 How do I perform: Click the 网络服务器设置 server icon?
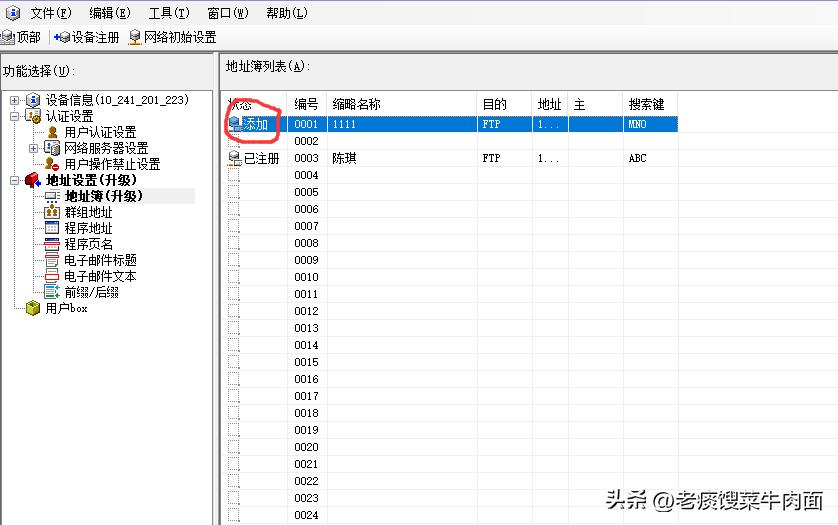click(x=52, y=148)
